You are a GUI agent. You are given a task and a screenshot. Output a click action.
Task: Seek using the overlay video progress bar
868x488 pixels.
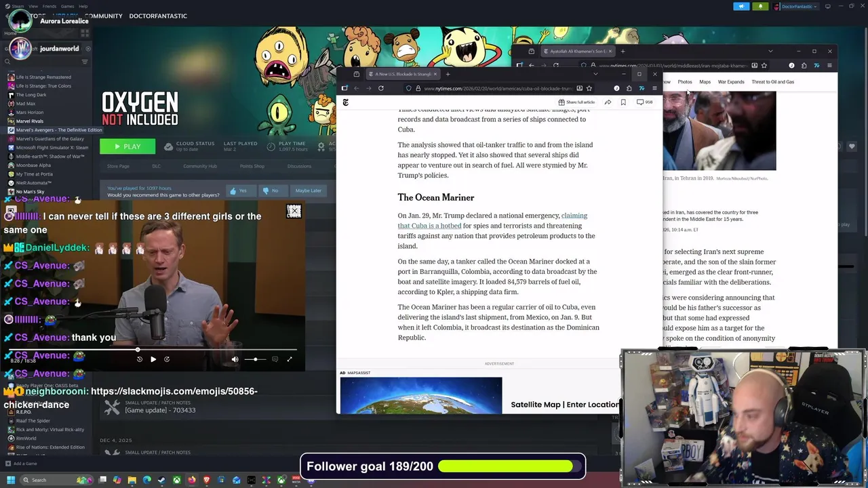pyautogui.click(x=153, y=350)
